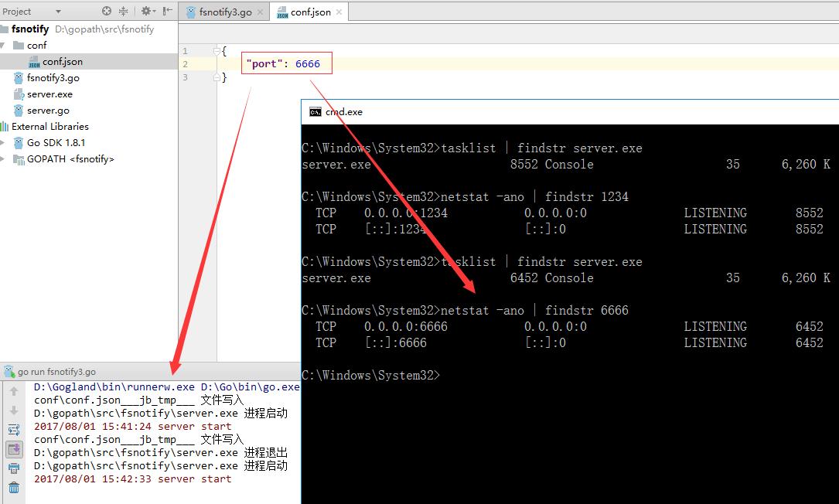Toggle up navigation arrow in console sidebar
Viewport: 839px width, 504px height.
tap(14, 391)
